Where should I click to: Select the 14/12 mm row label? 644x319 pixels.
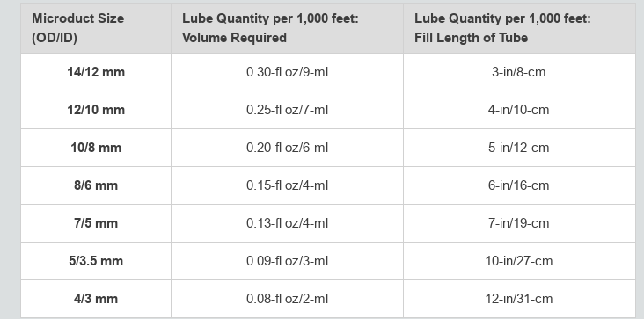[x=96, y=72]
